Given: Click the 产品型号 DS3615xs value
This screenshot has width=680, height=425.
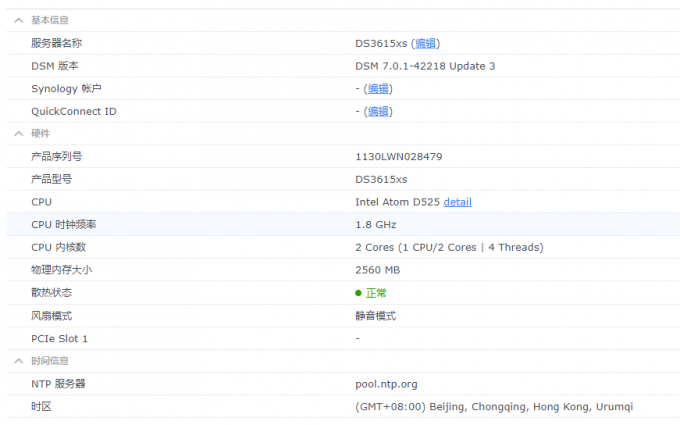Looking at the screenshot, I should click(381, 180).
